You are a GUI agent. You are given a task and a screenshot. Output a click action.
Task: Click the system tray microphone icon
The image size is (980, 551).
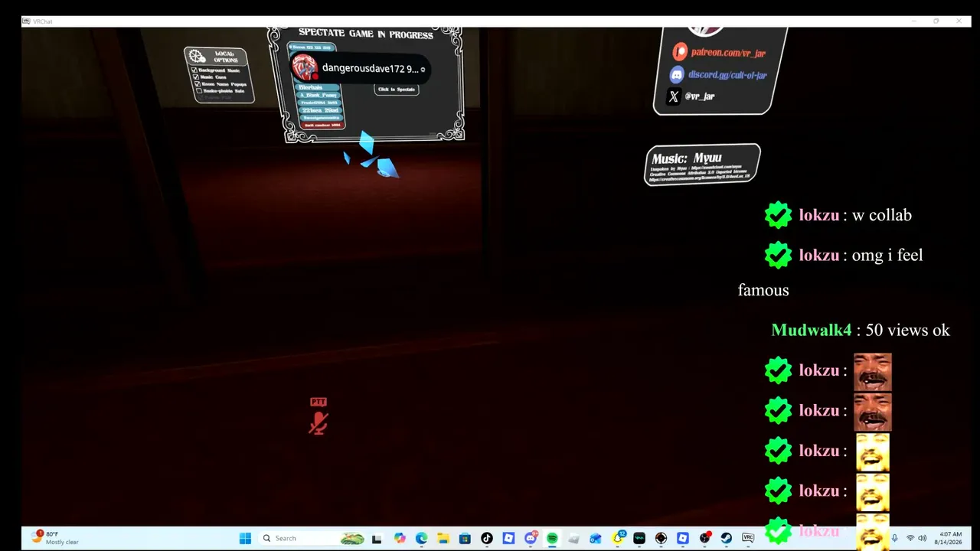coord(894,538)
